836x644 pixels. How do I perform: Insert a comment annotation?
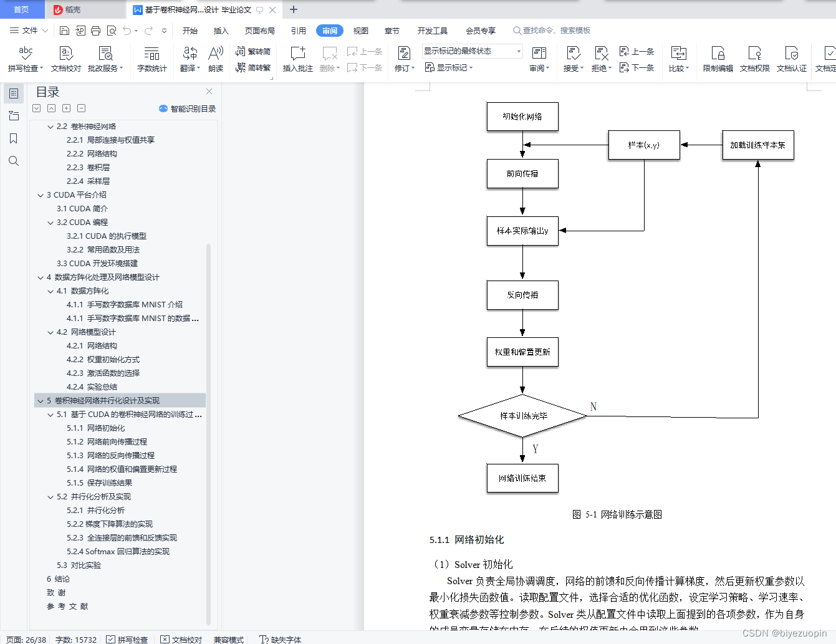298,59
